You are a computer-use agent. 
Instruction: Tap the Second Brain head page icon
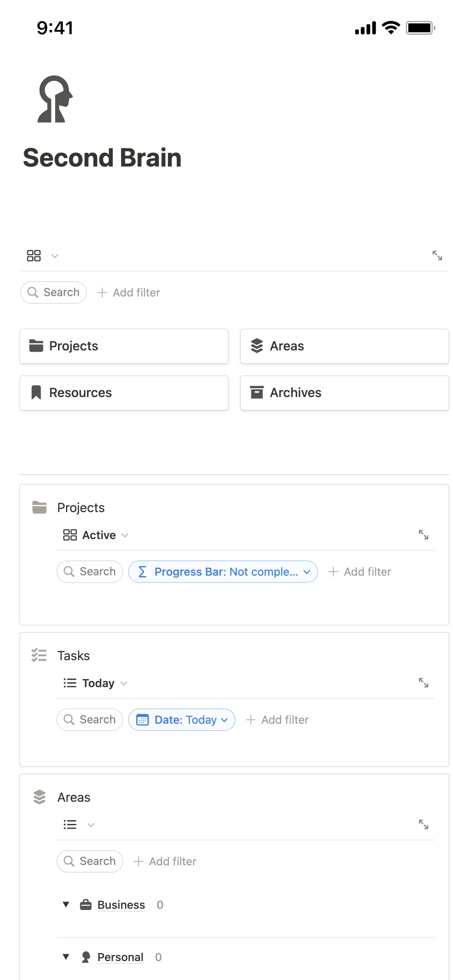click(x=55, y=99)
